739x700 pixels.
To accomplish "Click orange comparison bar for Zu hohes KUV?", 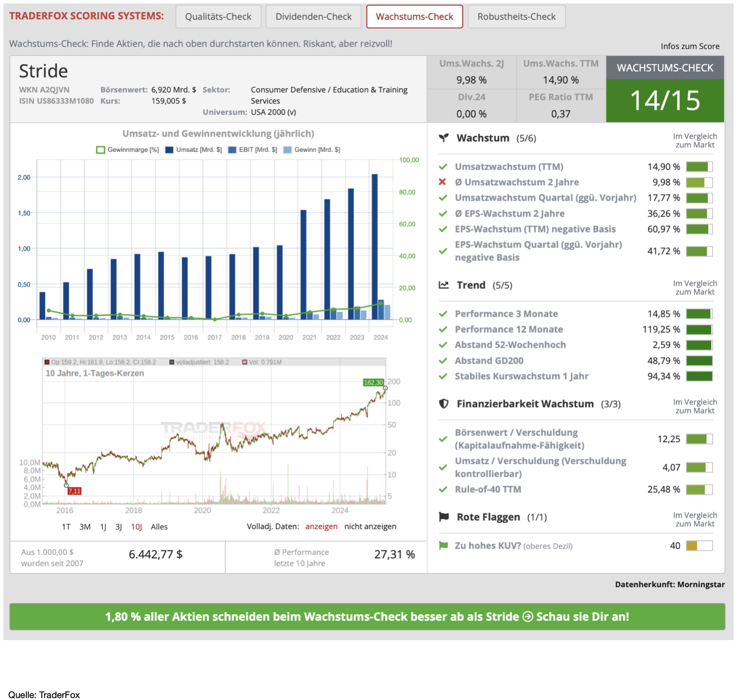I will click(x=699, y=546).
